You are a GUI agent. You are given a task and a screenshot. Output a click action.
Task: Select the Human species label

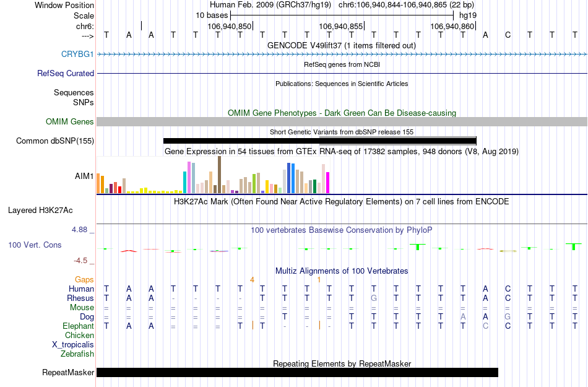81,289
